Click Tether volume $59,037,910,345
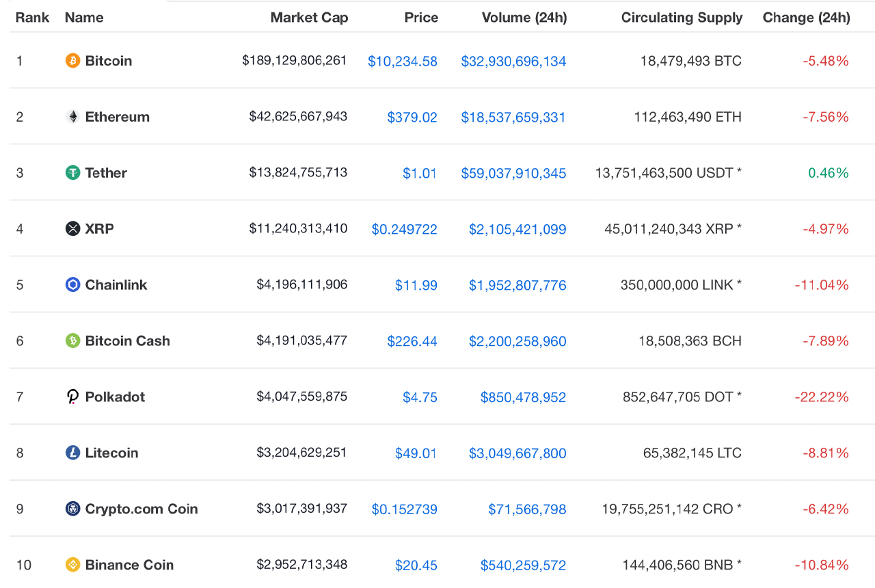Viewport: 875px width, 588px height. tap(514, 174)
